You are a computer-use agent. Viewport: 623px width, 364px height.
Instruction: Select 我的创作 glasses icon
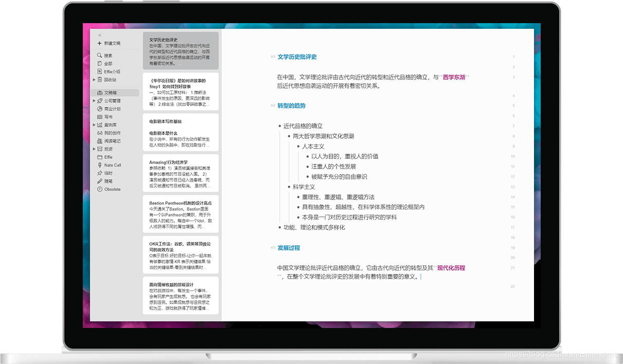coord(111,133)
